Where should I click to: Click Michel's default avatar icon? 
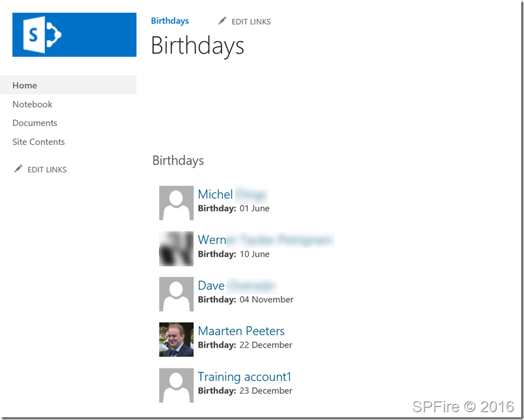[x=176, y=203]
